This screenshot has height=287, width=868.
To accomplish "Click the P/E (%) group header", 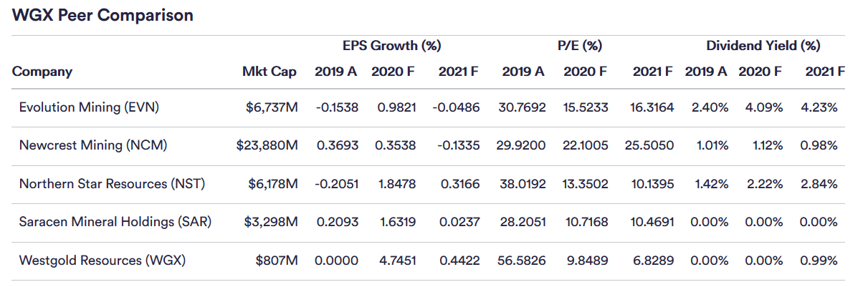I will point(579,46).
